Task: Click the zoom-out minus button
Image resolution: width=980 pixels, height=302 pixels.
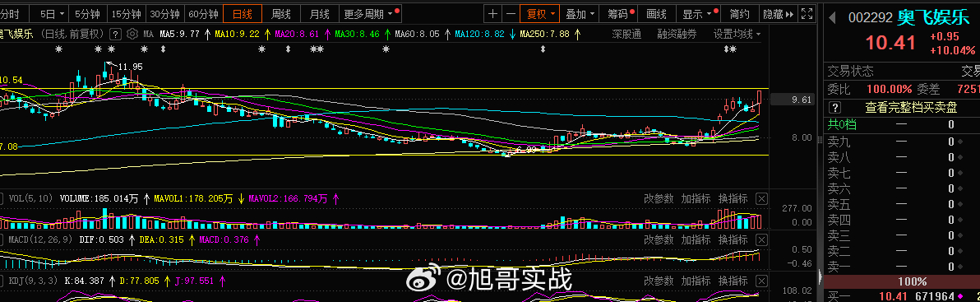Action: (511, 13)
